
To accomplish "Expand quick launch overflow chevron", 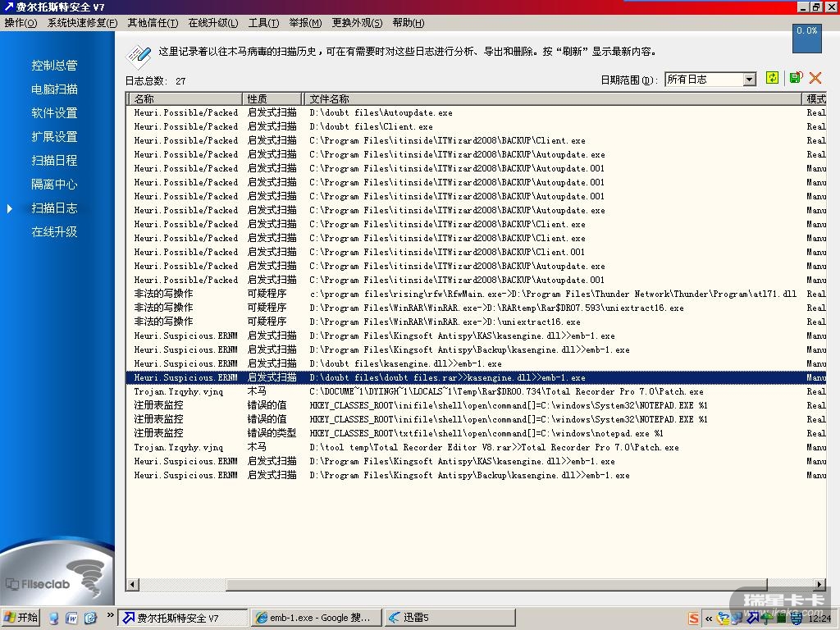I will point(110,615).
